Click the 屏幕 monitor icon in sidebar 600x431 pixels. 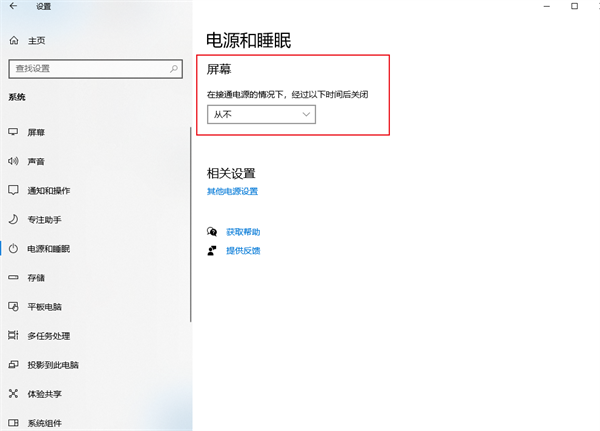(13, 132)
